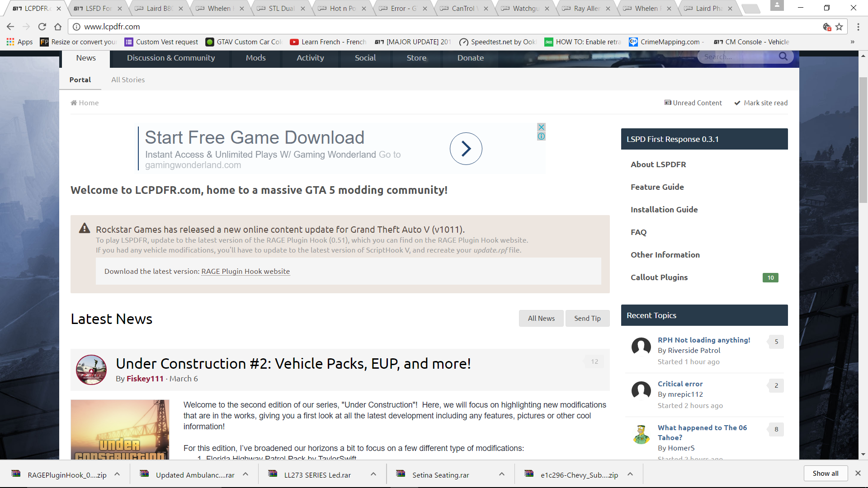
Task: Mark site read checkmark link
Action: click(x=761, y=103)
